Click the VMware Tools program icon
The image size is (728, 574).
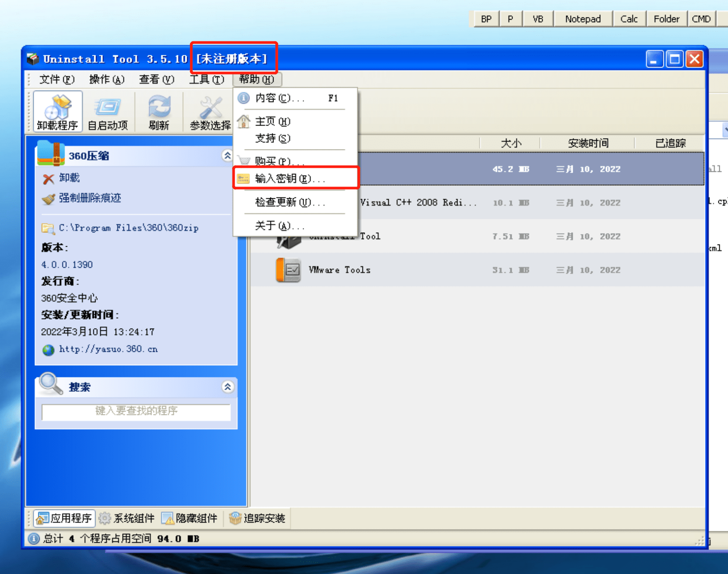288,270
